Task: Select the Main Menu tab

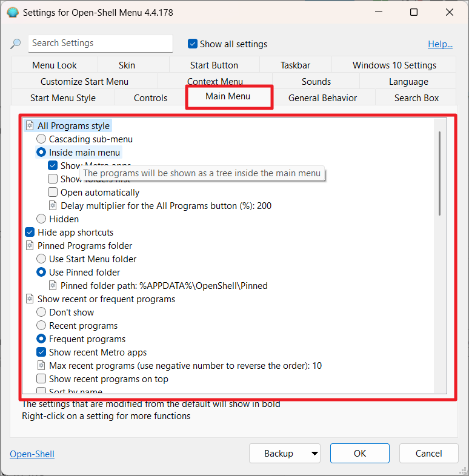Action: tap(228, 96)
